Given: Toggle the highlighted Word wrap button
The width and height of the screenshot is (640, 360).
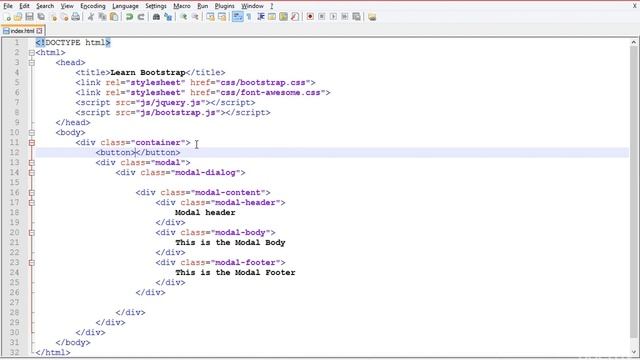Looking at the screenshot, I should [x=238, y=17].
